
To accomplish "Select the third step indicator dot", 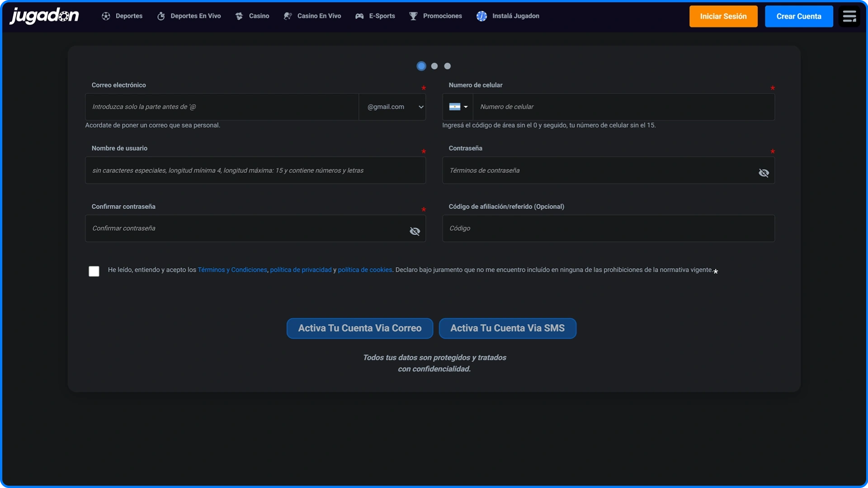I will (x=448, y=66).
